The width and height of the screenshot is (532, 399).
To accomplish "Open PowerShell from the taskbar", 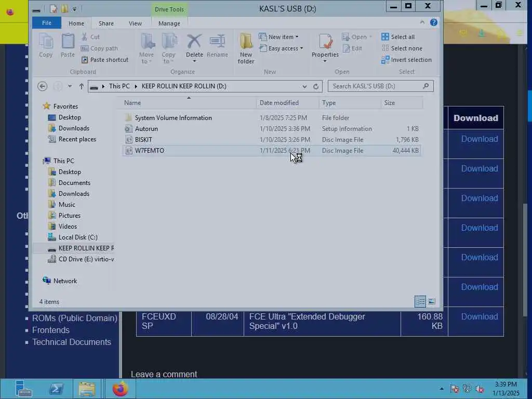I will [56, 389].
